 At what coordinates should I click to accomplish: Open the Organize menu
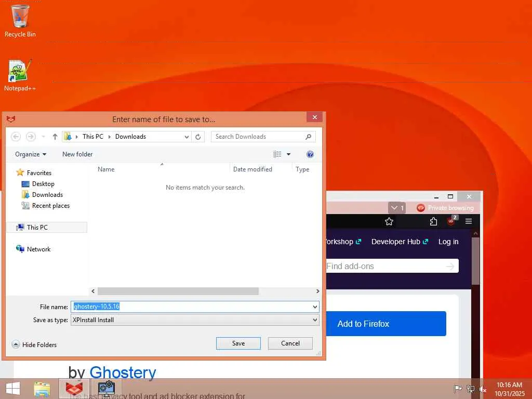31,154
